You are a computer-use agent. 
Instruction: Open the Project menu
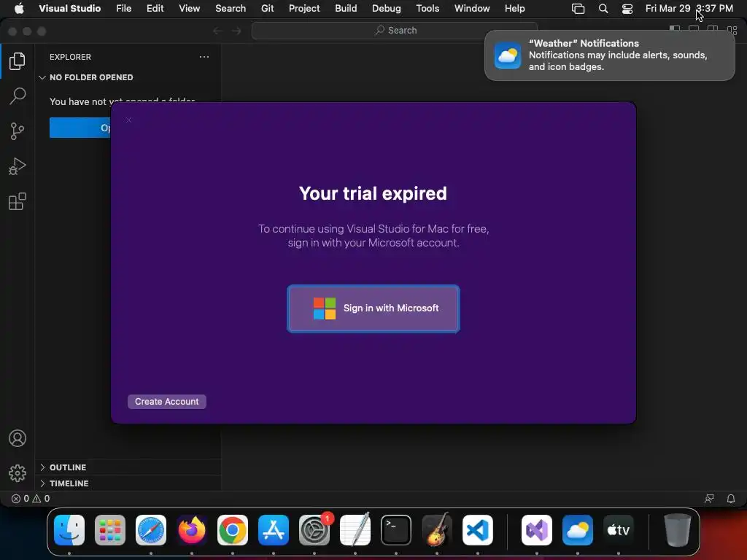pos(304,9)
